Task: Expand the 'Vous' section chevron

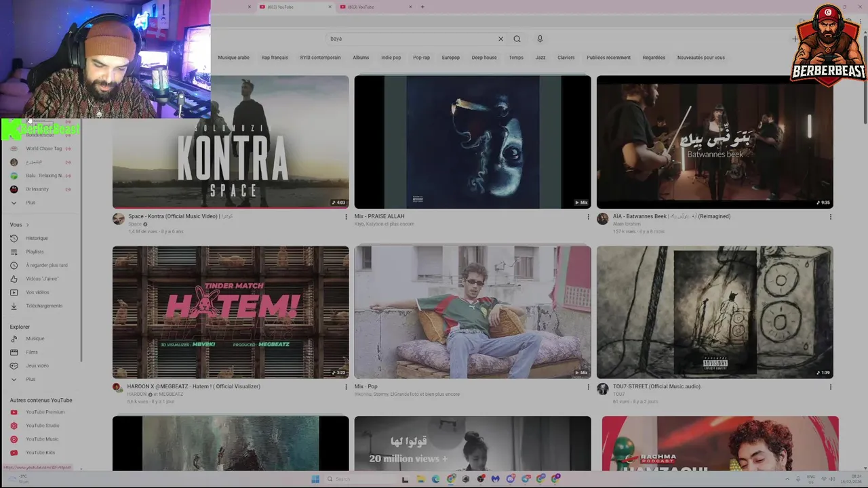Action: 27,225
